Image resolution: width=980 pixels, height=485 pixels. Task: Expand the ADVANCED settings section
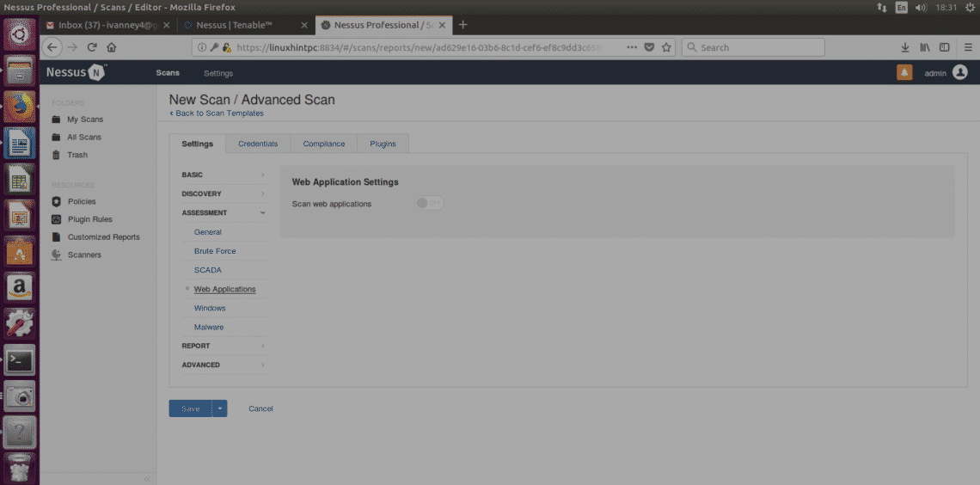(224, 365)
